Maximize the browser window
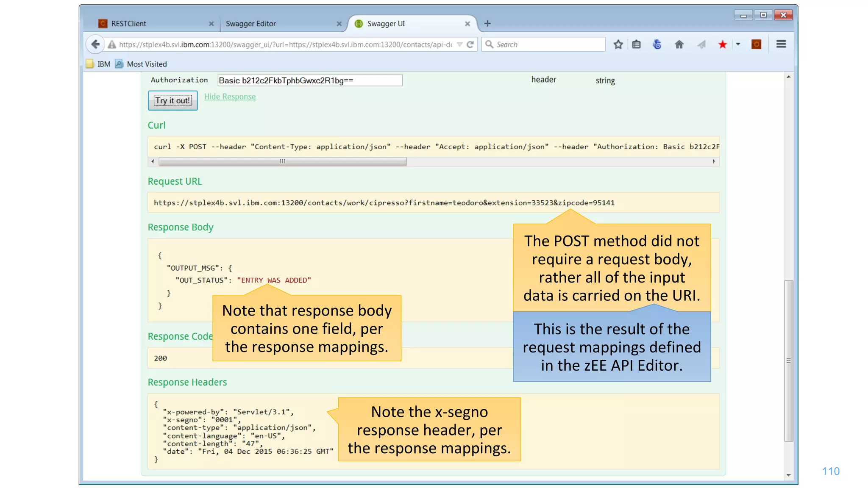The image size is (868, 488). point(763,15)
